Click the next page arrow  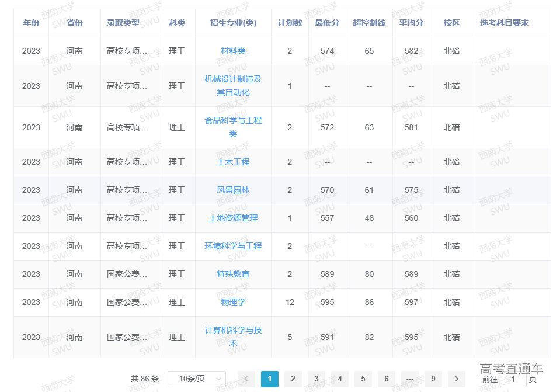click(x=456, y=379)
